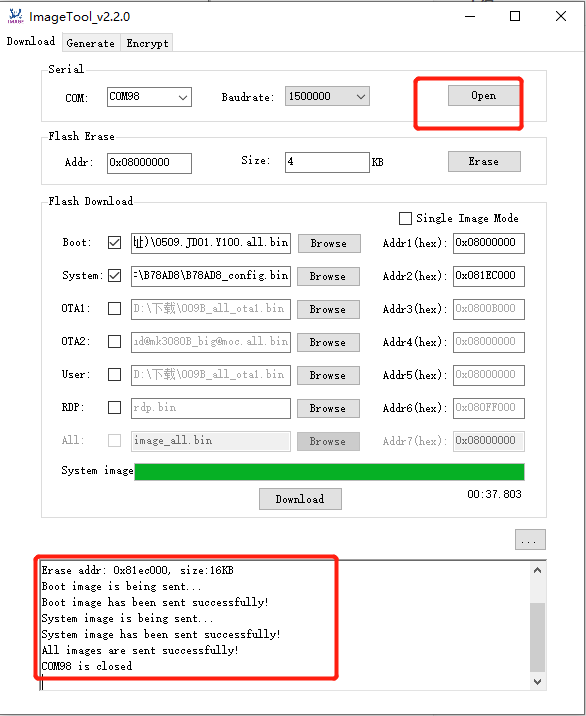The height and width of the screenshot is (716, 586).
Task: Switch to the Encrypt tab
Action: pos(147,43)
